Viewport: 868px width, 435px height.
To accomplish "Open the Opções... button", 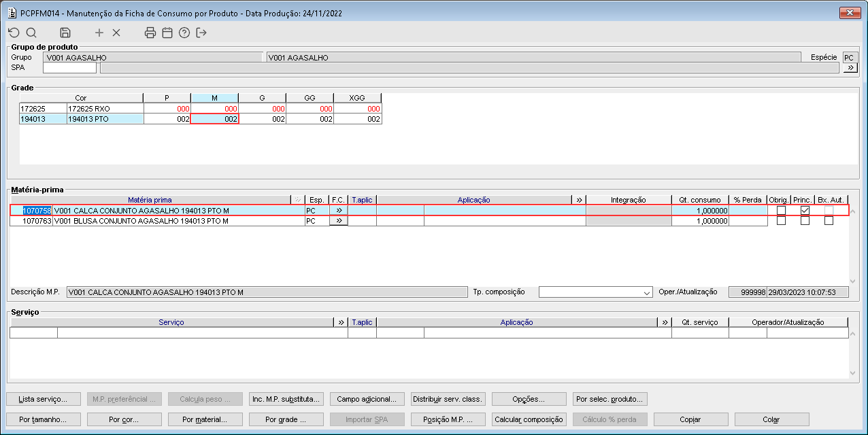I will pos(530,399).
